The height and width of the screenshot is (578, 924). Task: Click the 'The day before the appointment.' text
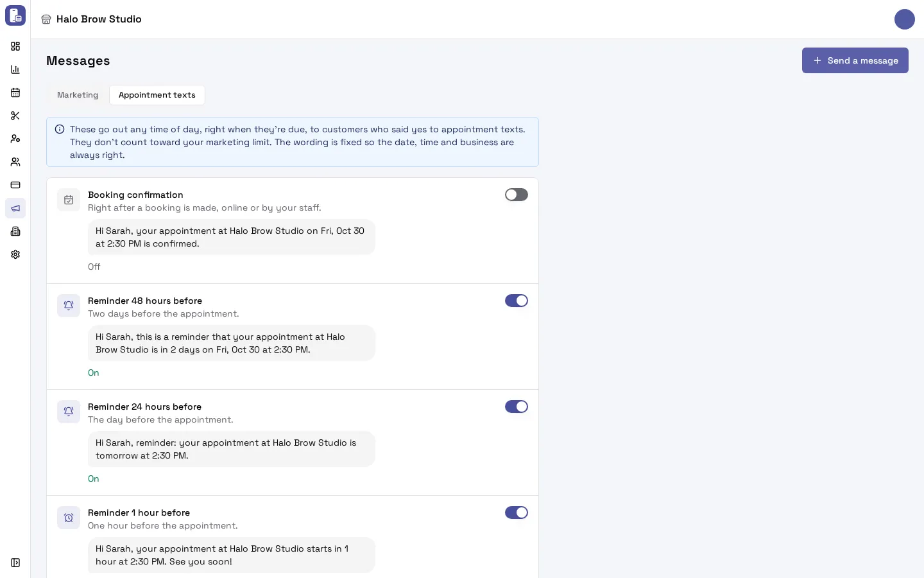[x=160, y=419]
